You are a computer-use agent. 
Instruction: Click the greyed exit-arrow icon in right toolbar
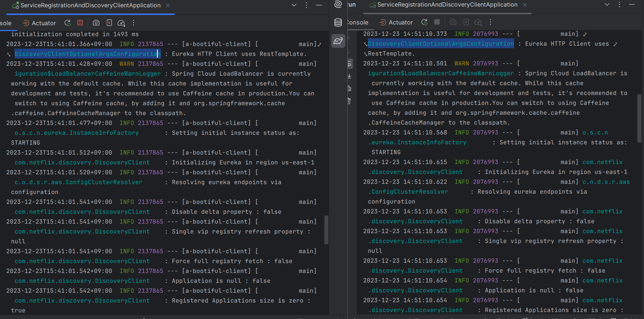click(x=466, y=22)
